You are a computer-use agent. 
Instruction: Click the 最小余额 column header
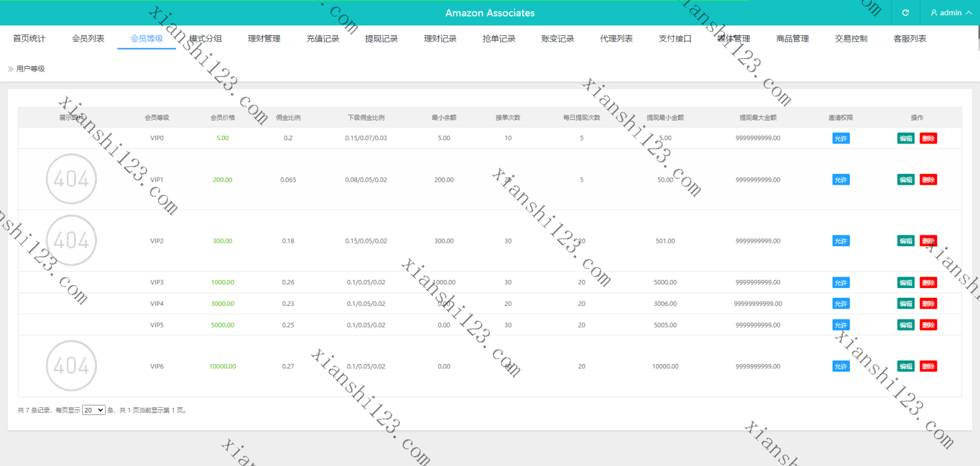tap(444, 118)
